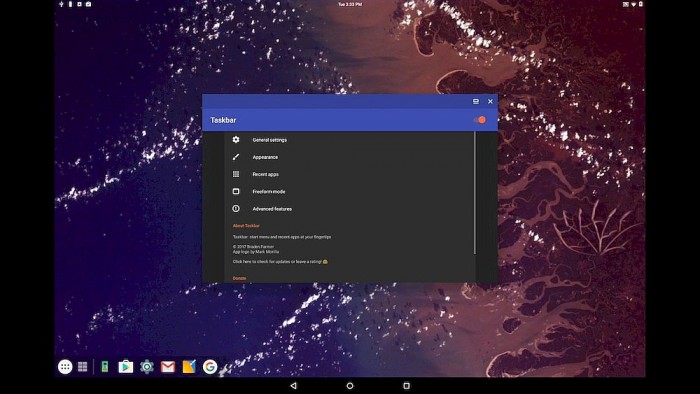Click the dashboard grid icon in taskbar

(83, 367)
